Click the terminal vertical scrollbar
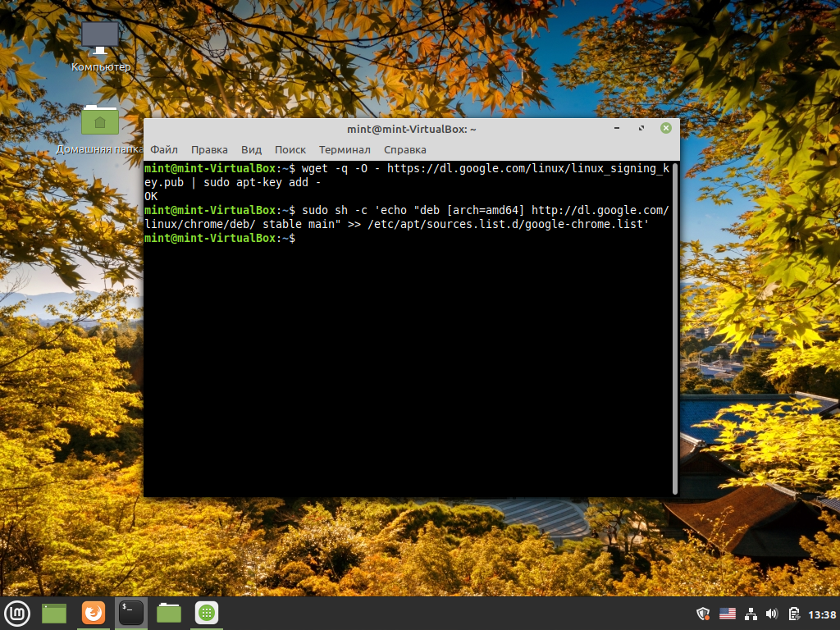The image size is (840, 630). (x=674, y=328)
